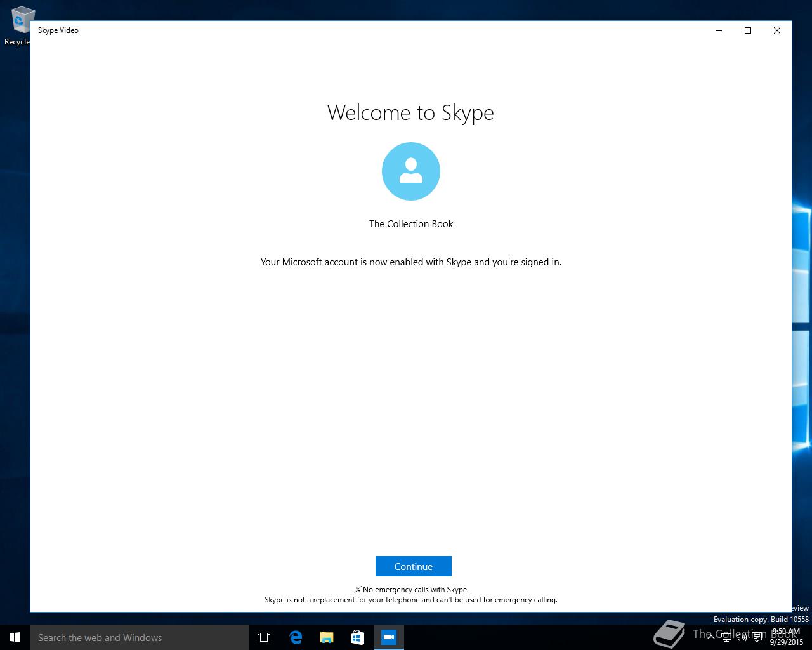Viewport: 812px width, 650px height.
Task: Click the not a replacement for telephone disclaimer
Action: click(x=411, y=600)
